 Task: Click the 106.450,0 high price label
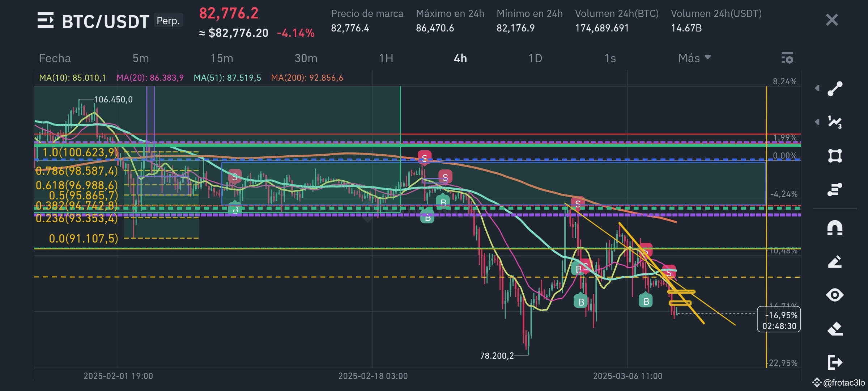[x=113, y=100]
